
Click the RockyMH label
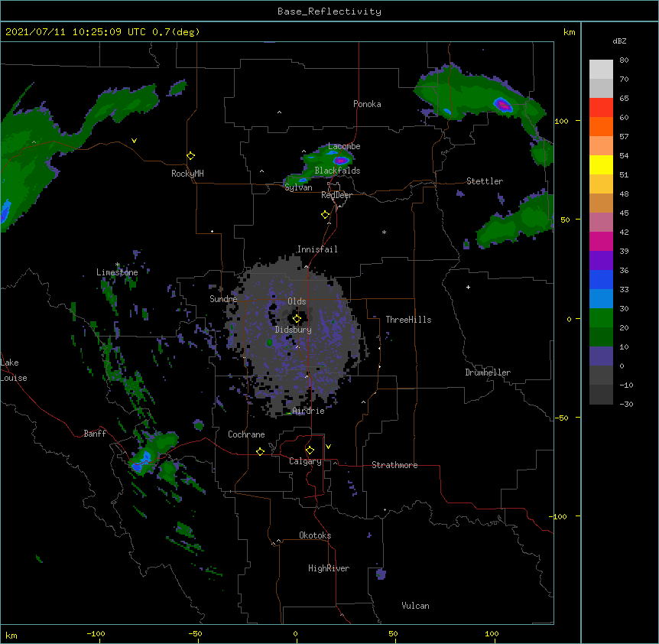point(187,174)
